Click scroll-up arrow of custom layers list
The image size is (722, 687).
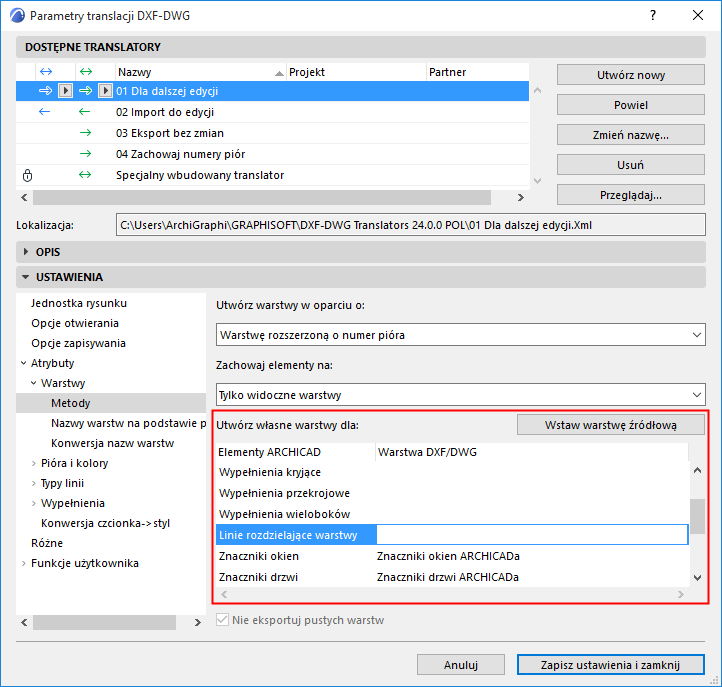697,470
